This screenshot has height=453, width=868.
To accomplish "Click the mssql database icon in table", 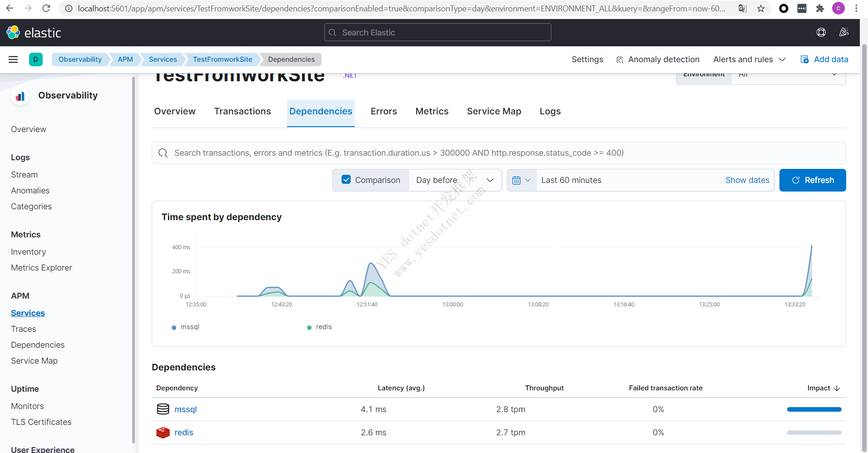I will click(x=163, y=409).
